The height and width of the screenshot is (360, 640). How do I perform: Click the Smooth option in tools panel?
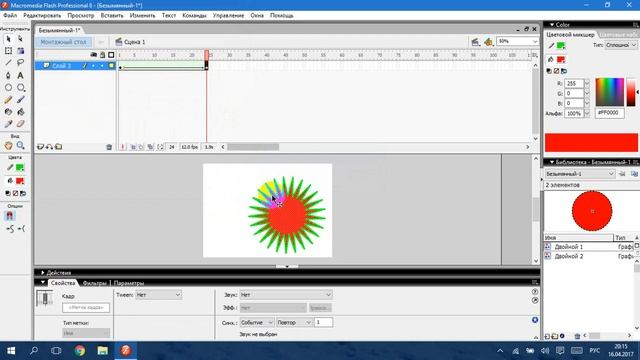tap(10, 229)
